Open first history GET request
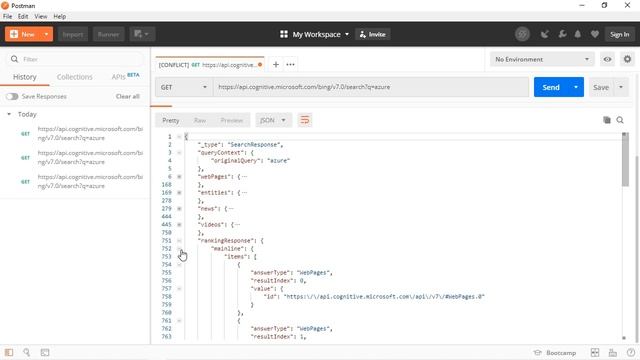The height and width of the screenshot is (360, 640). pos(82,133)
